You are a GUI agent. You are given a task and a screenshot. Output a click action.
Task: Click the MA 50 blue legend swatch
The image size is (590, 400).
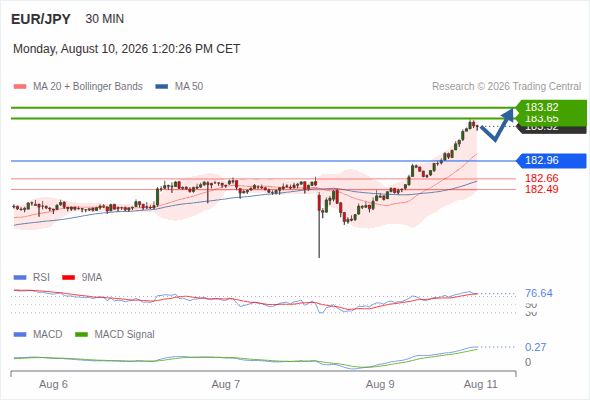pos(162,87)
